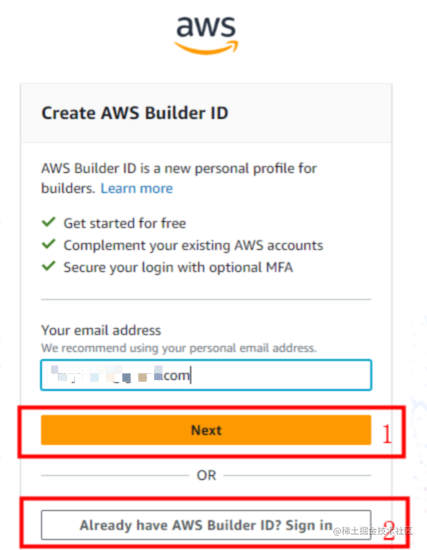The image size is (427, 550).
Task: Select Already have AWS Builder ID? Sign in
Action: tap(206, 525)
